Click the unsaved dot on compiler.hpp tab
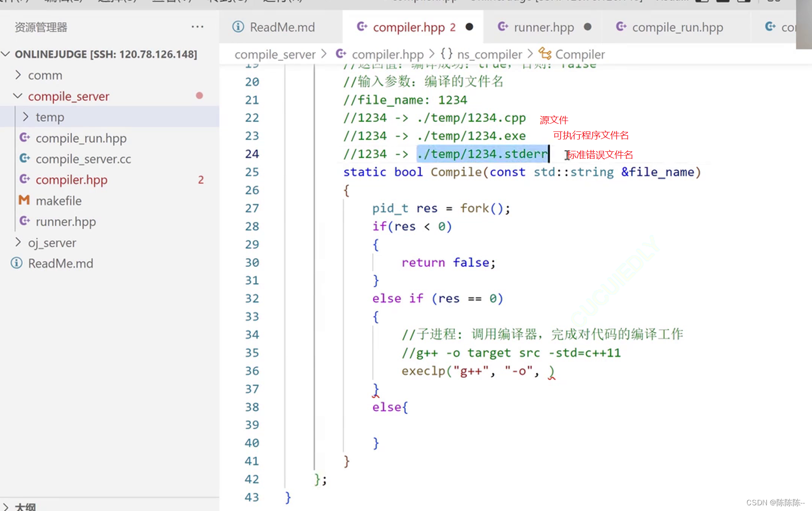This screenshot has height=511, width=812. [469, 27]
